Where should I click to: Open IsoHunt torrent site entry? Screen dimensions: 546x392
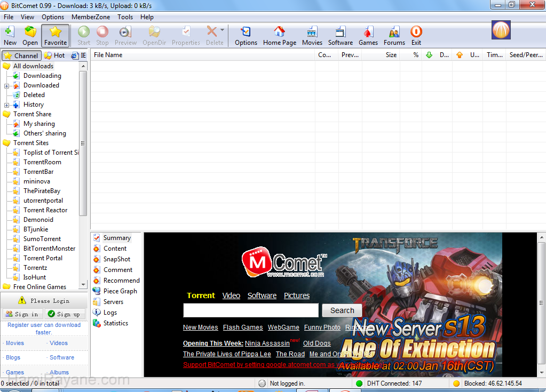35,277
